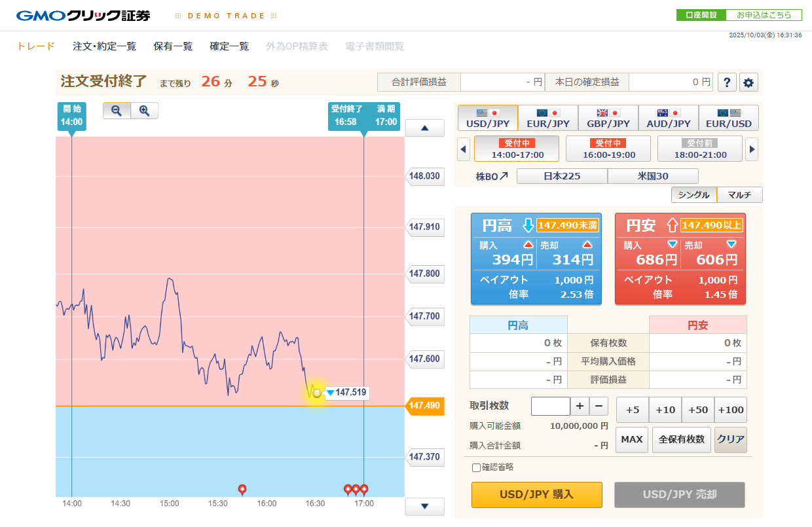Open the 注文・約定一覧 menu item
The width and height of the screenshot is (812, 527).
click(105, 46)
